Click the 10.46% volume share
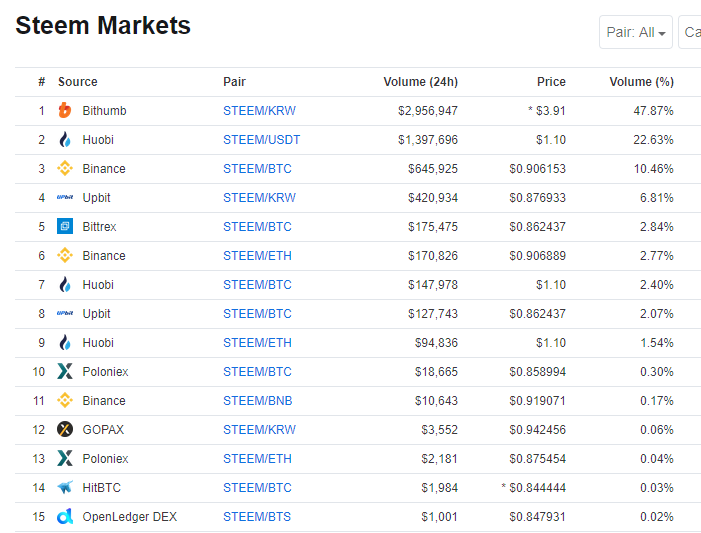Screen dimensions: 701x533 [x=654, y=169]
